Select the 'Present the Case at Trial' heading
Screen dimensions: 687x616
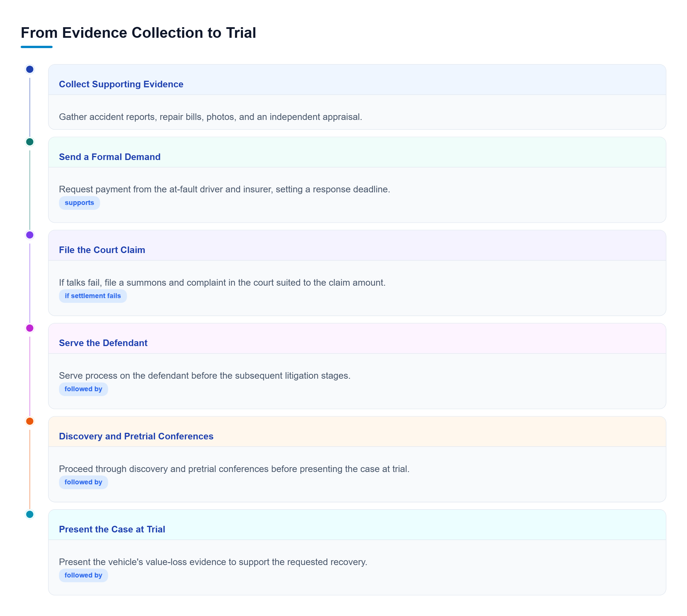(112, 529)
